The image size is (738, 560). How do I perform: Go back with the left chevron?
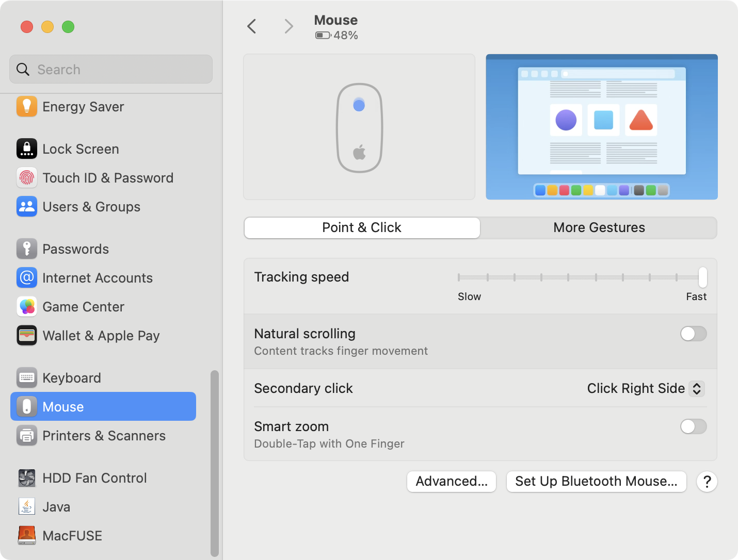coord(252,26)
